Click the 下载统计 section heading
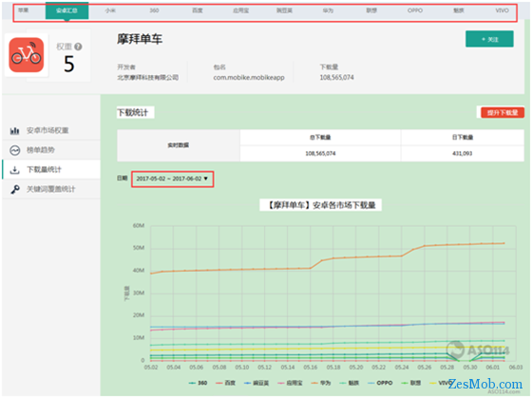The height and width of the screenshot is (398, 532). [x=133, y=113]
